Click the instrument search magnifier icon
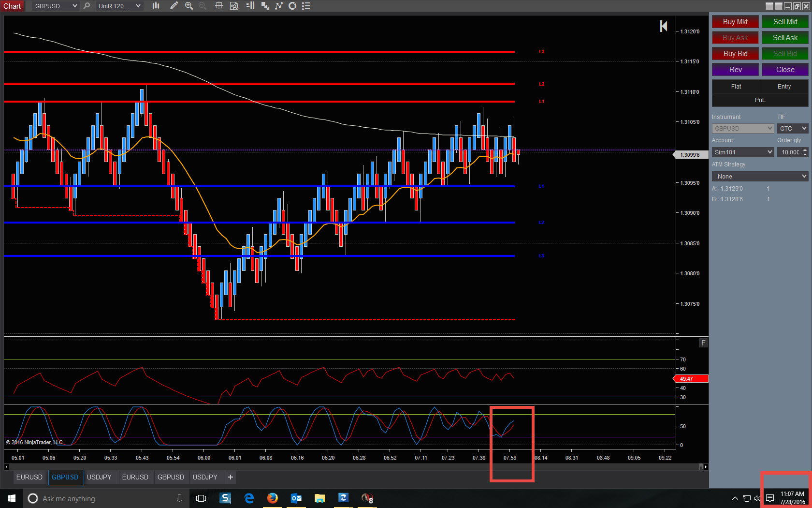Image resolution: width=812 pixels, height=508 pixels. point(87,6)
